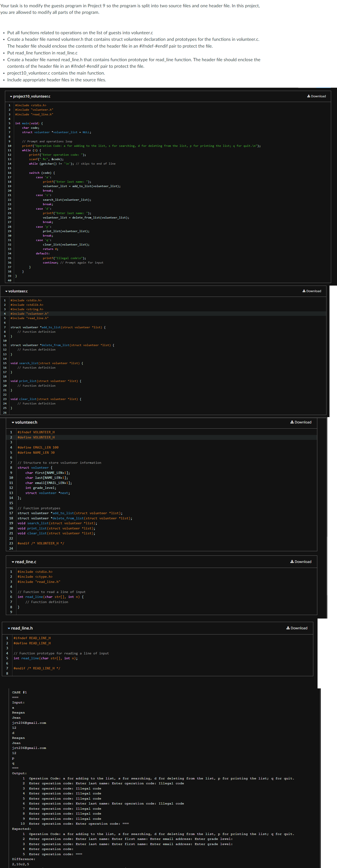Click the read_line.c file name heading
337x868 pixels.
coord(26,562)
